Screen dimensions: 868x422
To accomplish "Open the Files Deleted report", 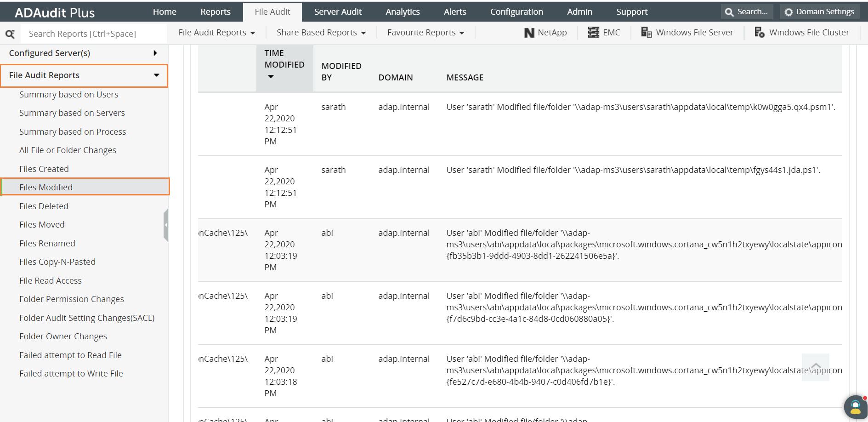I will 44,205.
